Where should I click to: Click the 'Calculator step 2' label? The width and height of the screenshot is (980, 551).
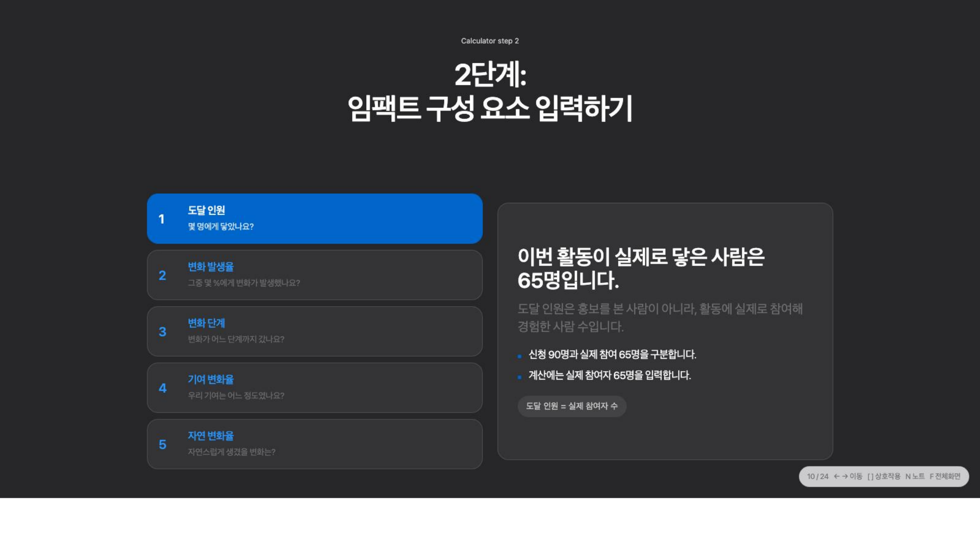pyautogui.click(x=490, y=41)
